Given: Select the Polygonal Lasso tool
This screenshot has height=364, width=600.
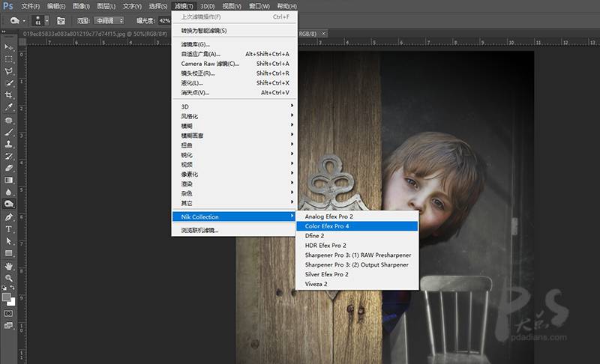Looking at the screenshot, I should [8, 71].
